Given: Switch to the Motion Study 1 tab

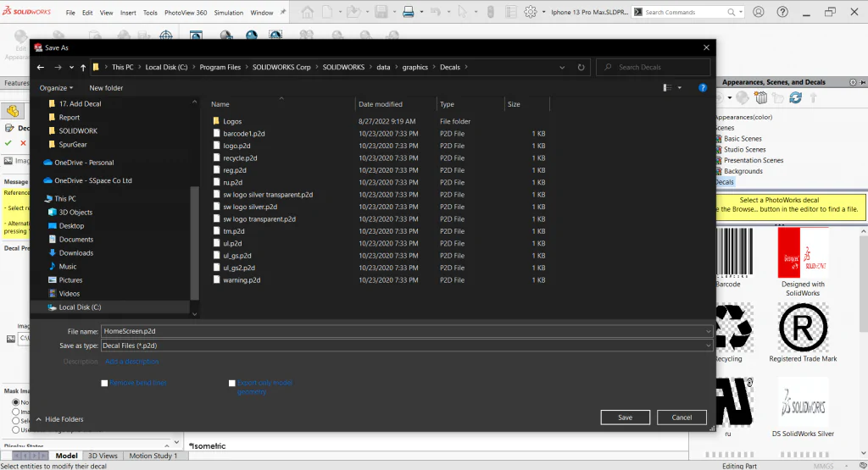Looking at the screenshot, I should tap(153, 456).
